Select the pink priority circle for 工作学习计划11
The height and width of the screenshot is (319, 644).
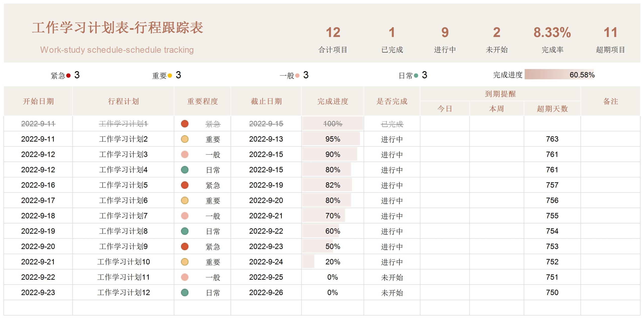tap(185, 277)
